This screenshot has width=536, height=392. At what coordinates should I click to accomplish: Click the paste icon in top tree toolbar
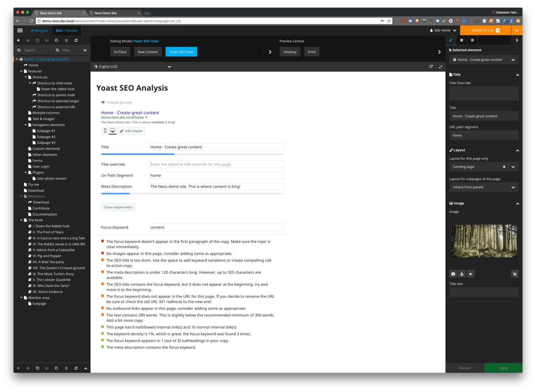(57, 40)
